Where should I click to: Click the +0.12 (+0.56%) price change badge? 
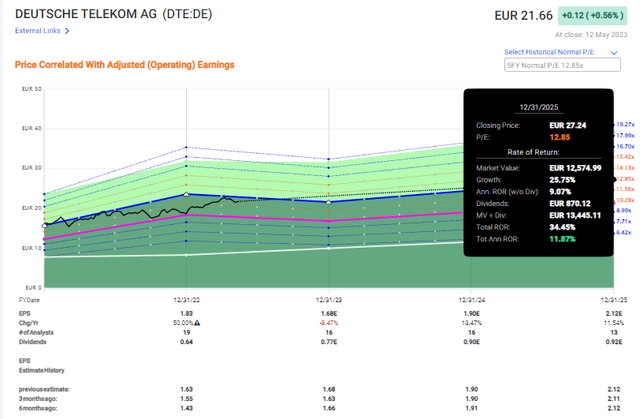[x=593, y=16]
